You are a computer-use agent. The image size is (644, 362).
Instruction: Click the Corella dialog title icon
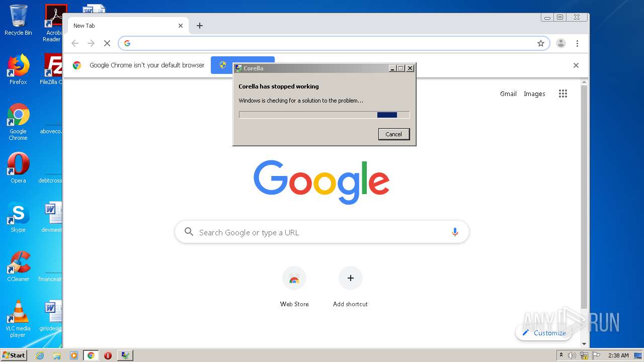pos(238,68)
